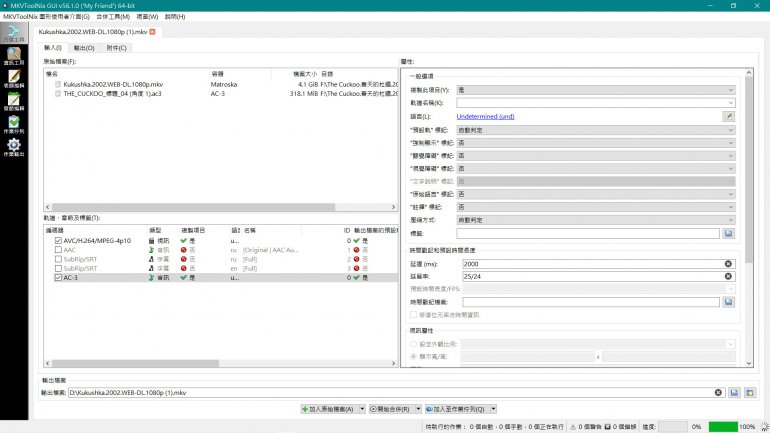Click the subtitle type icon in the ru SubRip/SRT row
Screen dimensions: 770x433
click(x=151, y=259)
